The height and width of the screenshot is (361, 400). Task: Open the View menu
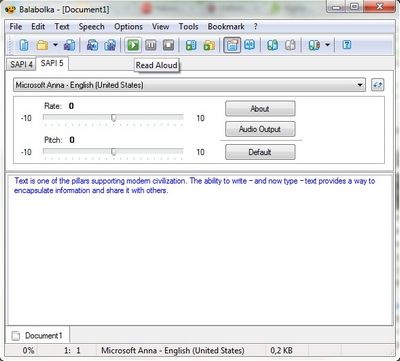pyautogui.click(x=160, y=27)
